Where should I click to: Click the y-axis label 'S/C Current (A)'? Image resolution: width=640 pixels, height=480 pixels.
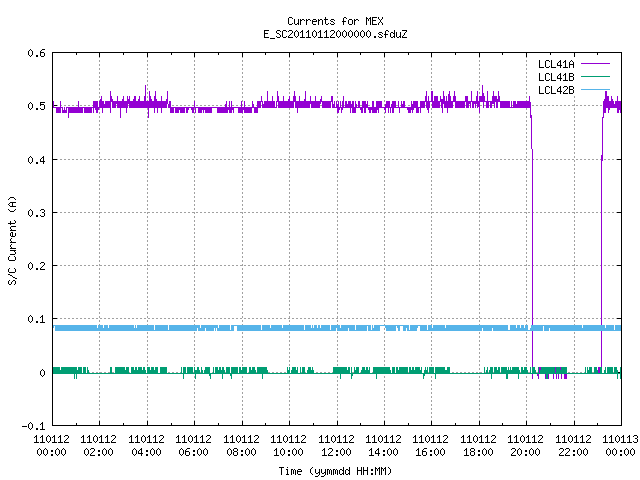pyautogui.click(x=12, y=241)
